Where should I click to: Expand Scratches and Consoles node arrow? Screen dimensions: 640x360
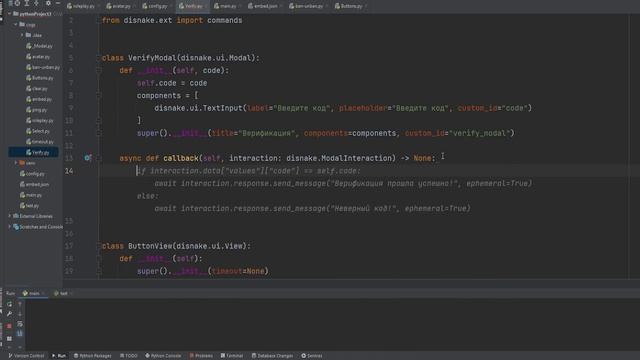pyautogui.click(x=9, y=227)
